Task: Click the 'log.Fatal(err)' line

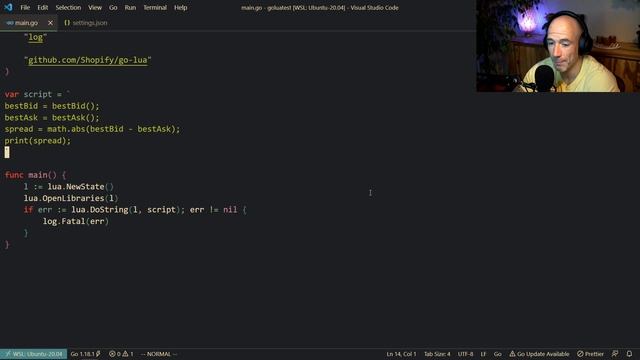Action: point(76,221)
